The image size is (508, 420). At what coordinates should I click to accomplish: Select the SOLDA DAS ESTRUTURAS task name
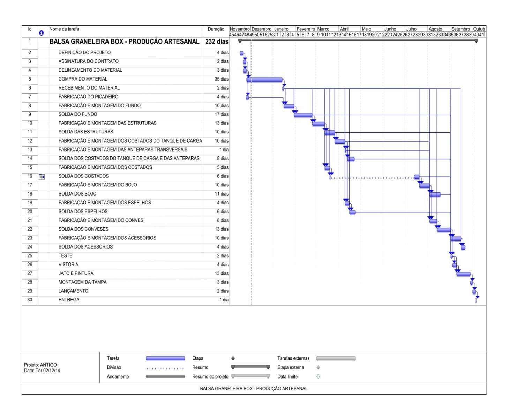(x=86, y=132)
